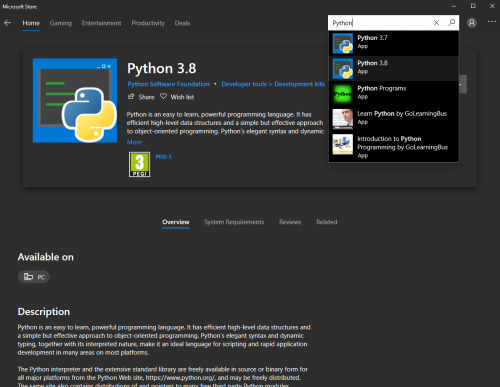The height and width of the screenshot is (387, 500).
Task: Click the Python 3.8 app thumbnail
Action: click(x=75, y=101)
